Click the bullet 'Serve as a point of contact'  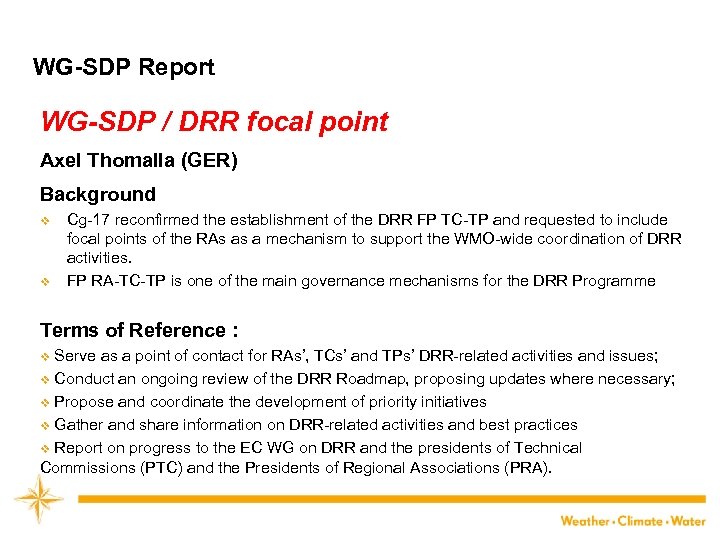(356, 356)
